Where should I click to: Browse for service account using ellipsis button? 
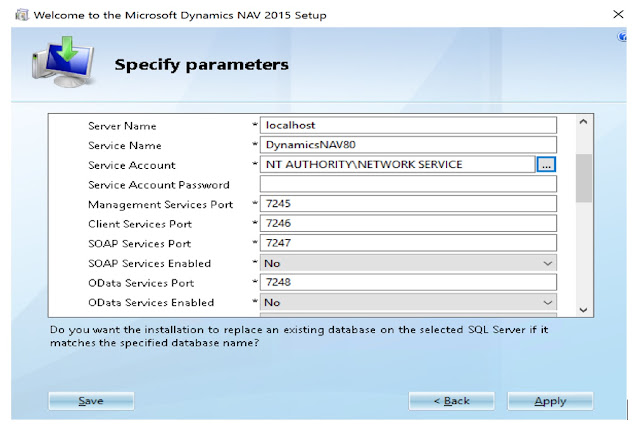[546, 164]
